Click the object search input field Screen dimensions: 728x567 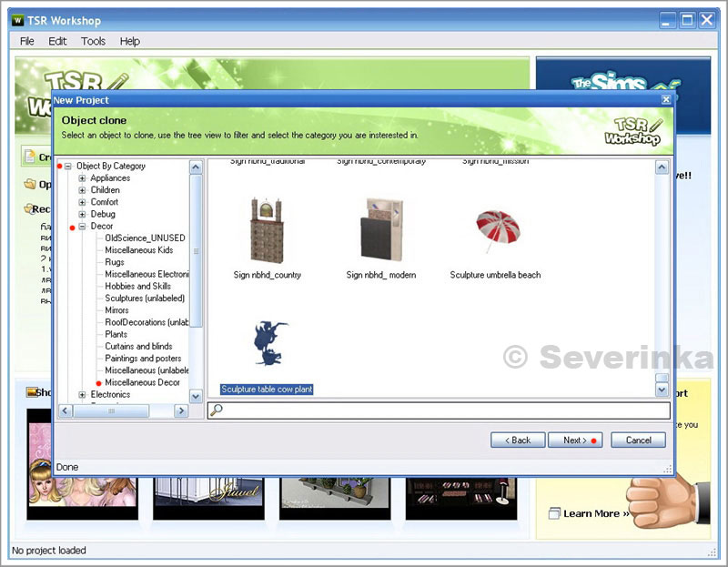point(439,410)
